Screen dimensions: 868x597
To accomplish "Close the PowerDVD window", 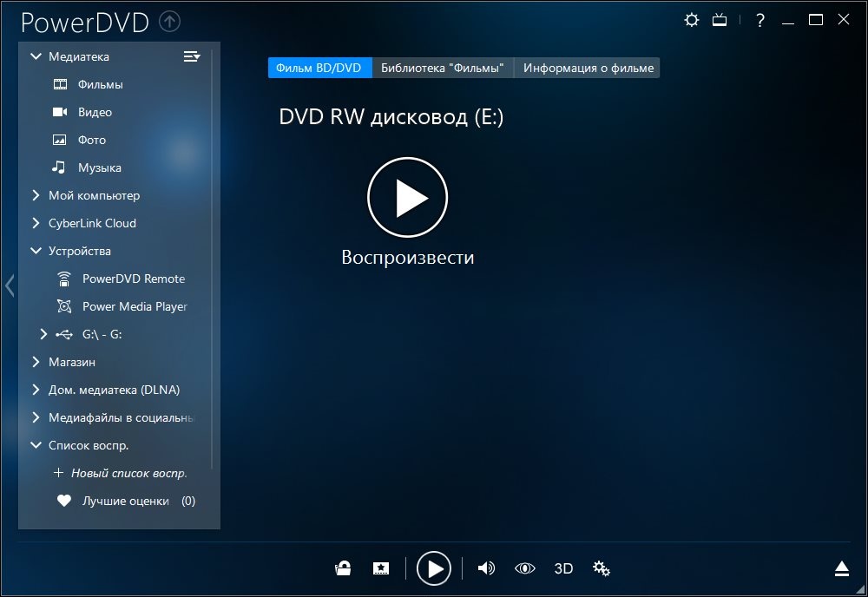I will tap(843, 19).
